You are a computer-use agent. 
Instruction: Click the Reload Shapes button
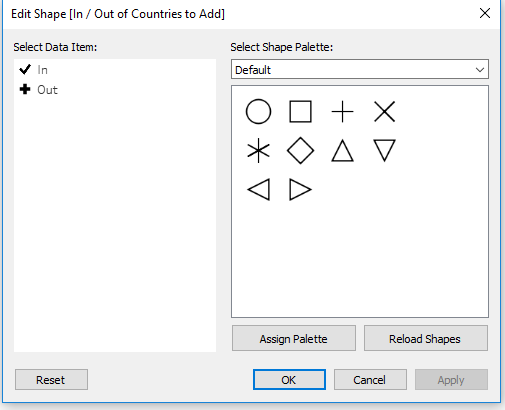pos(426,338)
